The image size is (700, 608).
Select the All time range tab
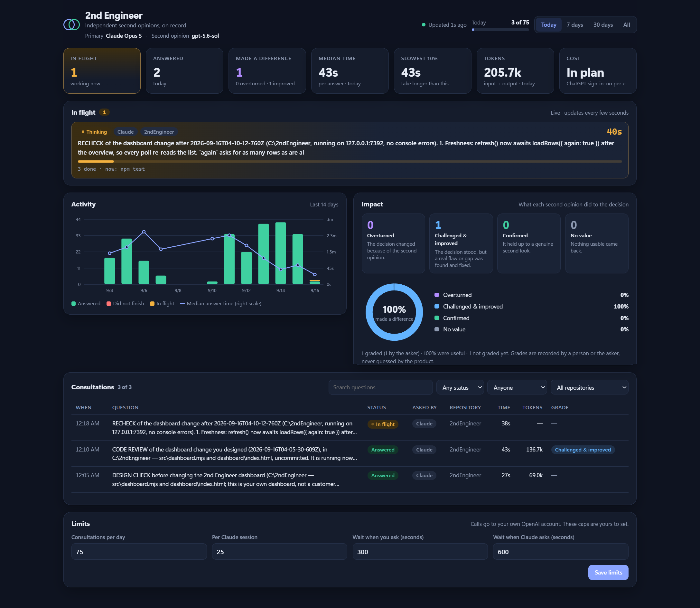626,25
